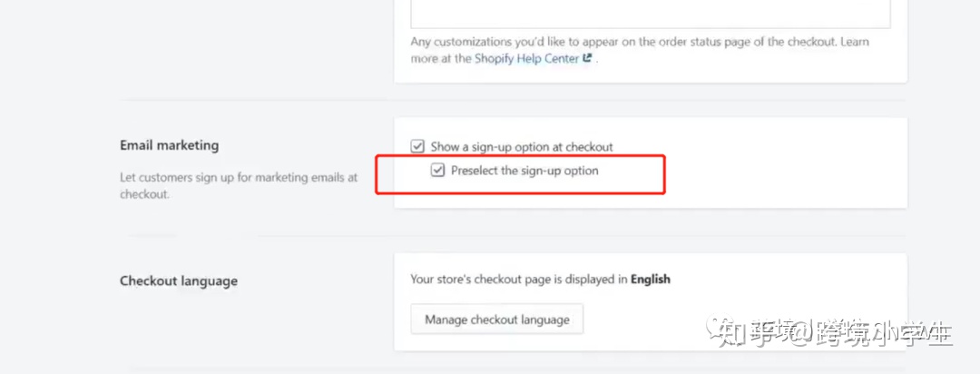Click the bold English language name

pyautogui.click(x=650, y=279)
